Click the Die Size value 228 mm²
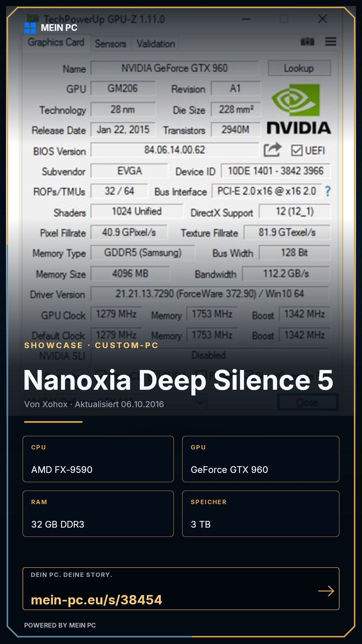The image size is (362, 644). point(236,109)
